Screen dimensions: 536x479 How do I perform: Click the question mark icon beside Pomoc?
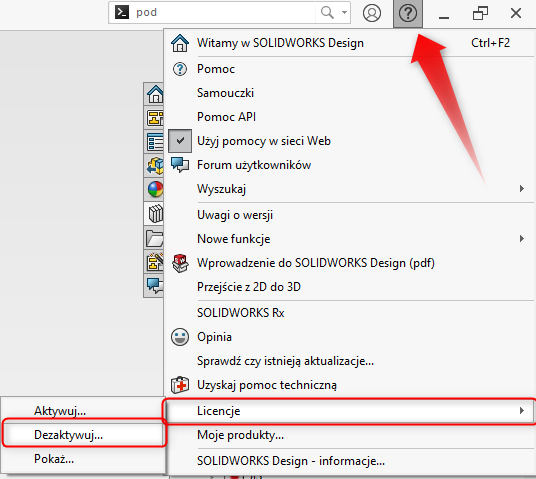[x=180, y=69]
